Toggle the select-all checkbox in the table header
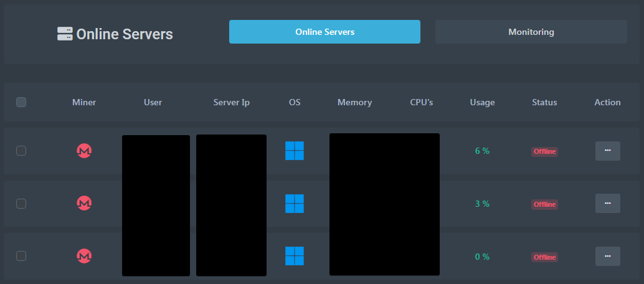The image size is (644, 284). [21, 102]
